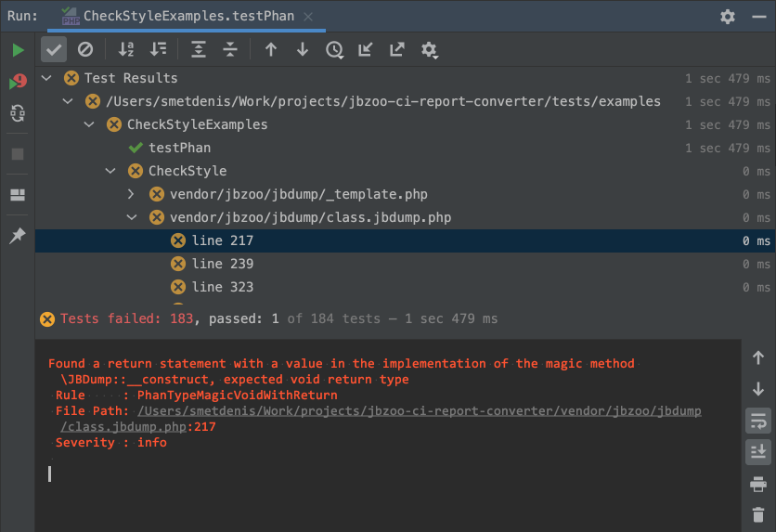Toggle scroll to end of console
The image size is (776, 532).
(x=758, y=452)
